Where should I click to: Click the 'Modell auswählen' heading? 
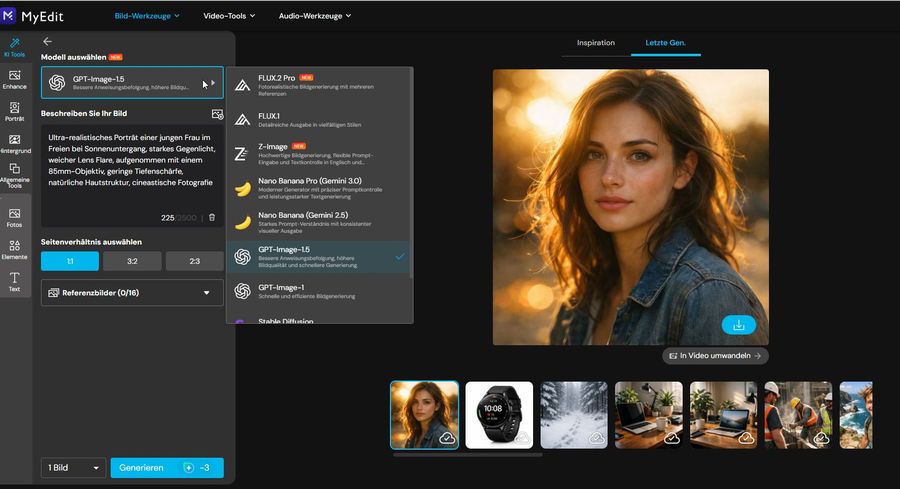point(73,57)
